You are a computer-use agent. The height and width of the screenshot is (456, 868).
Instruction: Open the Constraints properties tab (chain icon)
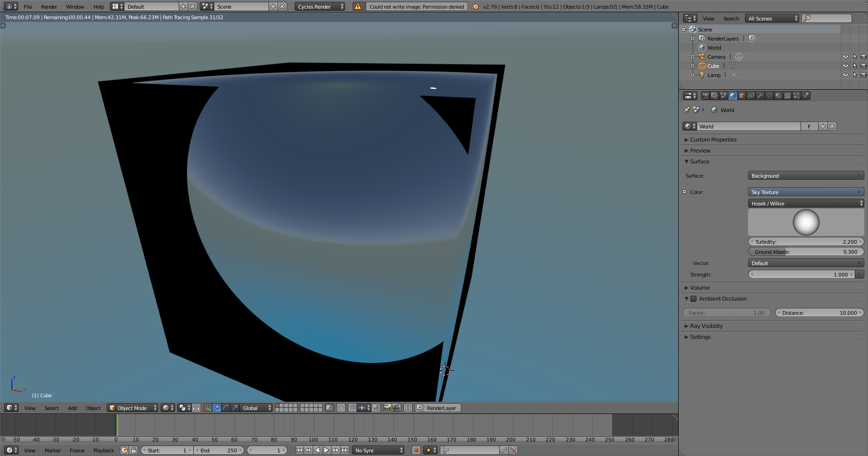coord(751,96)
